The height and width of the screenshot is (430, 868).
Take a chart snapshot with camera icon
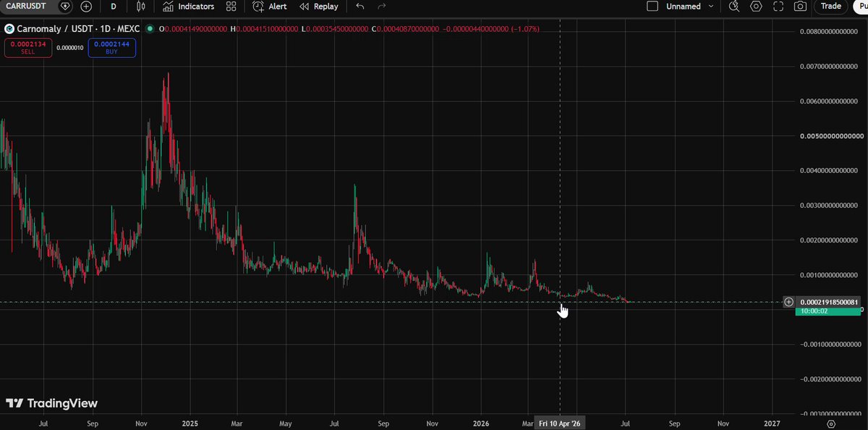[x=800, y=7]
